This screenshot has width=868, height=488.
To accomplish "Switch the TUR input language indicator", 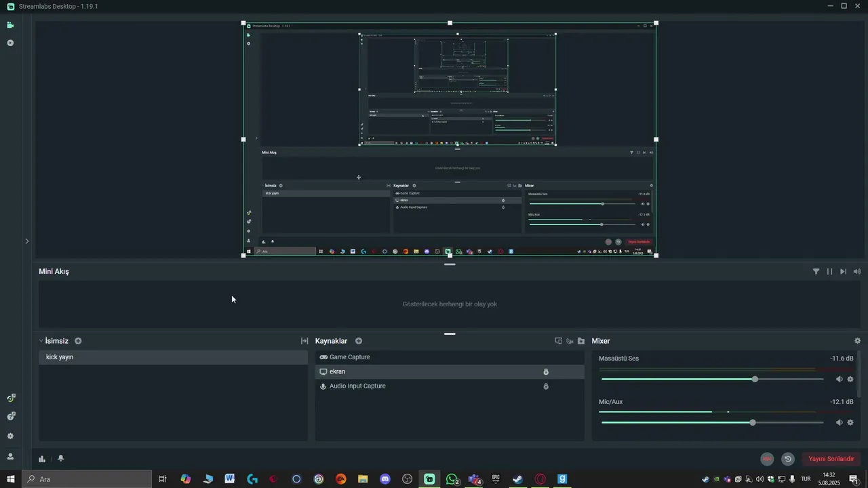I will click(806, 479).
